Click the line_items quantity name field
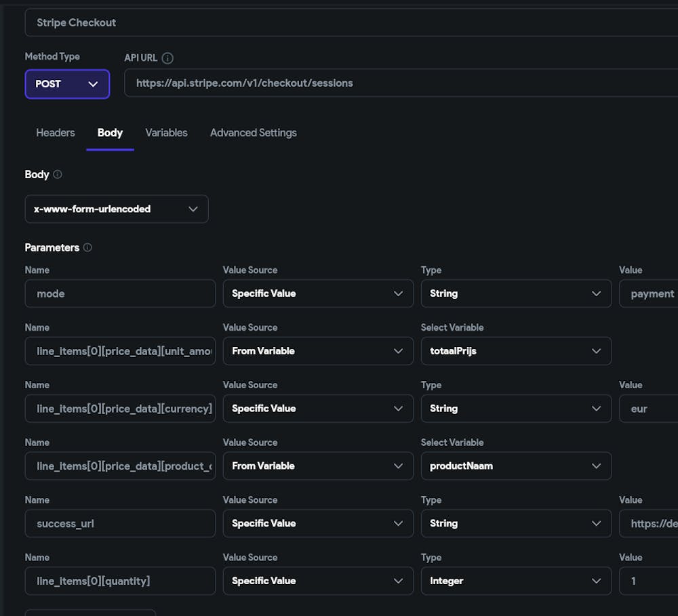The image size is (678, 616). coord(120,581)
